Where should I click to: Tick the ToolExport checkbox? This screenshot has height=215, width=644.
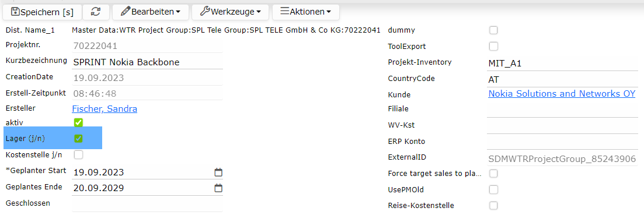pyautogui.click(x=493, y=46)
